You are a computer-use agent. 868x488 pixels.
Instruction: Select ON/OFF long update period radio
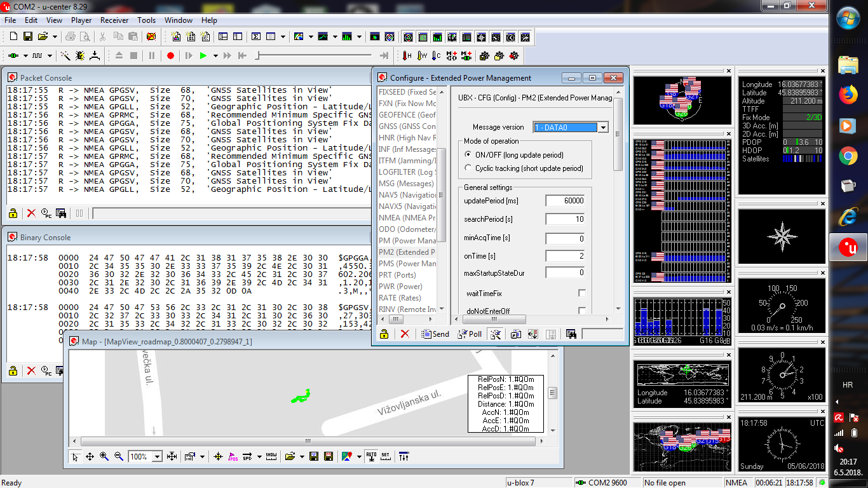pyautogui.click(x=469, y=154)
